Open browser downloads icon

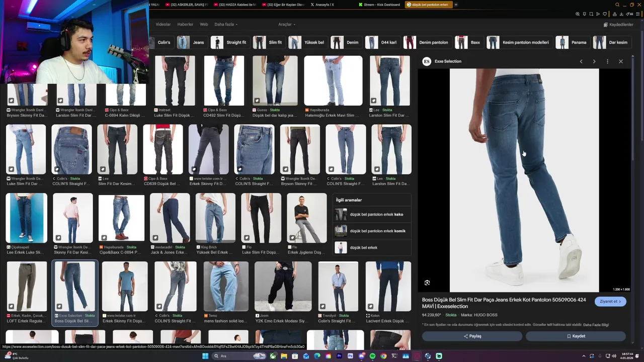(621, 14)
